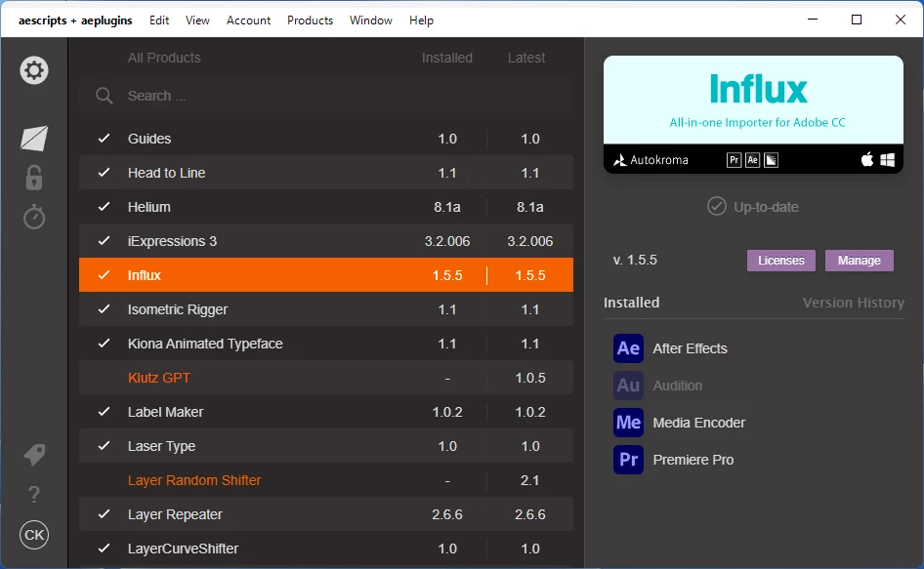Viewport: 924px width, 569px height.
Task: Switch to the Version History tab
Action: pos(854,303)
